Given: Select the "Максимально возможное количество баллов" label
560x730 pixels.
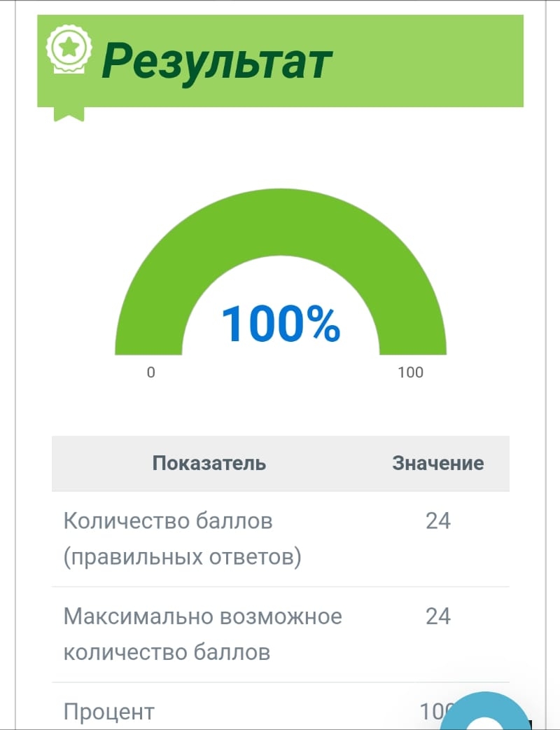Looking at the screenshot, I should coord(202,634).
